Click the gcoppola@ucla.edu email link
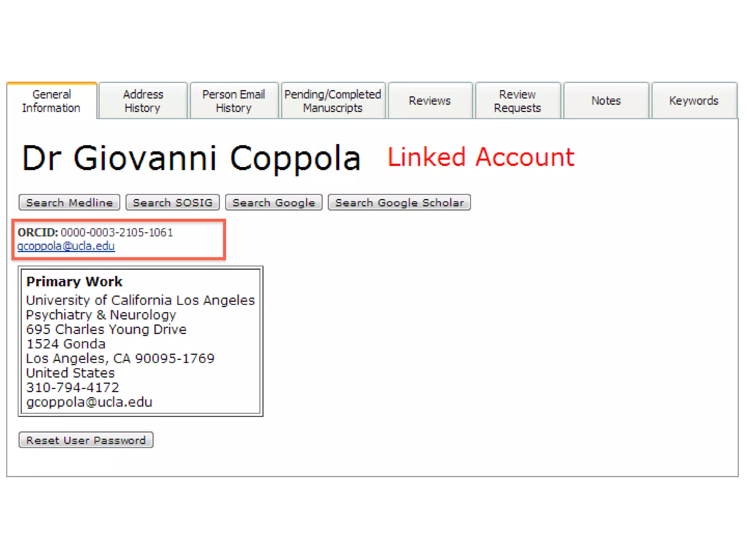 pyautogui.click(x=66, y=246)
